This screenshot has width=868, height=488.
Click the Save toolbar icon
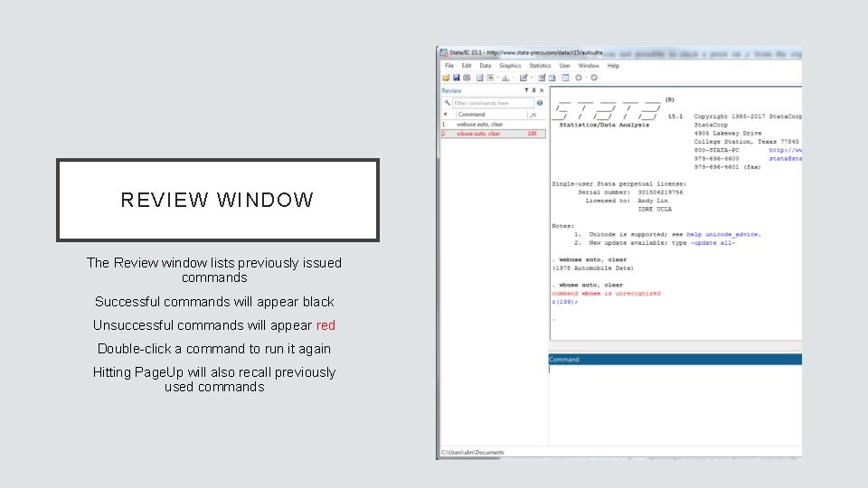coord(457,78)
